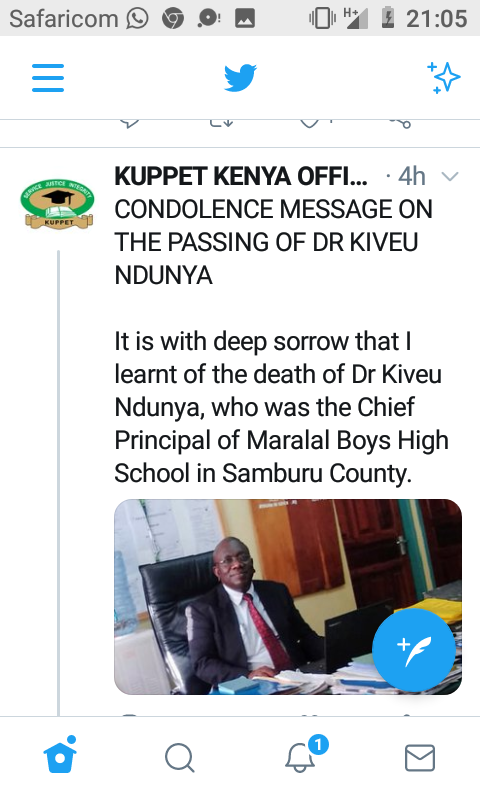Open the condolence message tweet text
480x800 pixels.
[x=282, y=341]
